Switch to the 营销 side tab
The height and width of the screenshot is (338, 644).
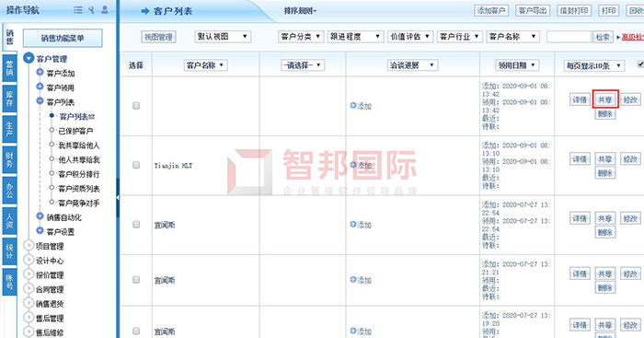click(9, 67)
